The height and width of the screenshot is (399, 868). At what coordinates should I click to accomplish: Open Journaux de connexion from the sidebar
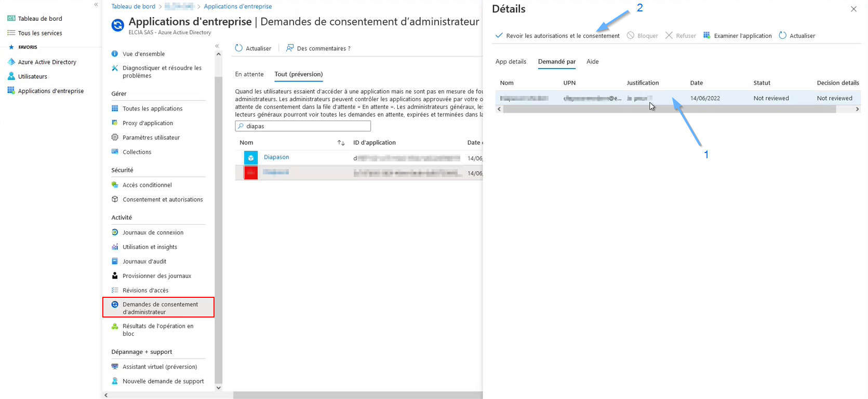point(153,232)
